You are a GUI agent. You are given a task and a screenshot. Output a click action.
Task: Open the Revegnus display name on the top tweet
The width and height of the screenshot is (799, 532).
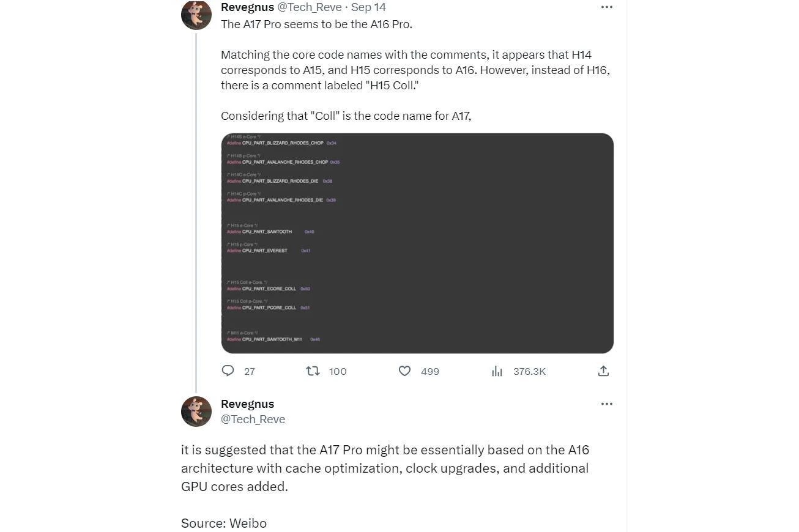[247, 7]
